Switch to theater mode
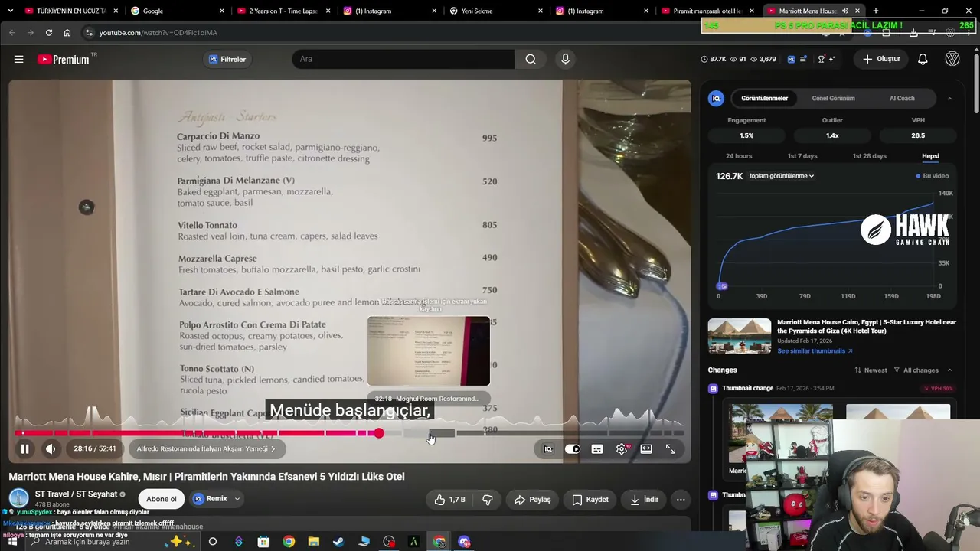 point(646,449)
